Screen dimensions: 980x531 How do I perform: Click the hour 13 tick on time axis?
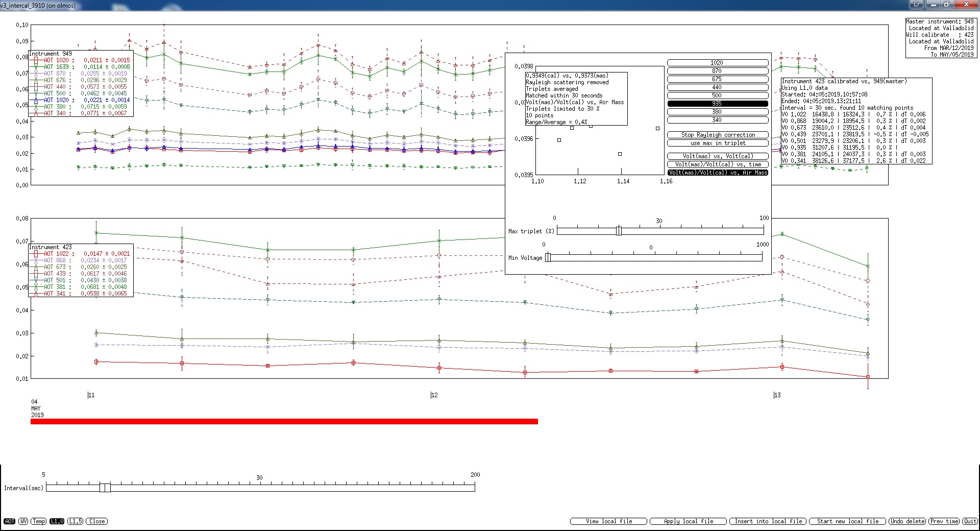[x=777, y=395]
